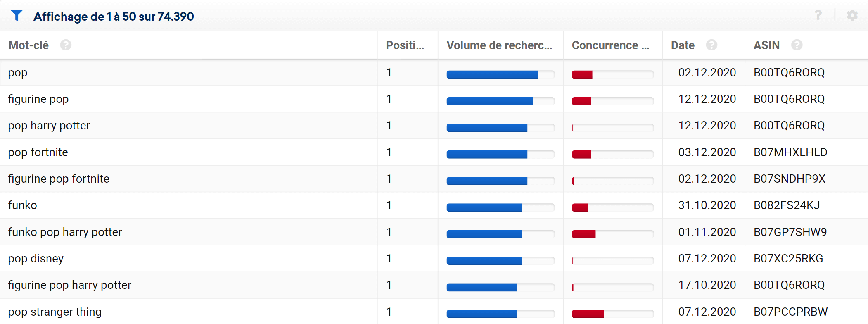Click date 31.10.2020
Viewport: 868px width, 324px height.
pyautogui.click(x=707, y=205)
